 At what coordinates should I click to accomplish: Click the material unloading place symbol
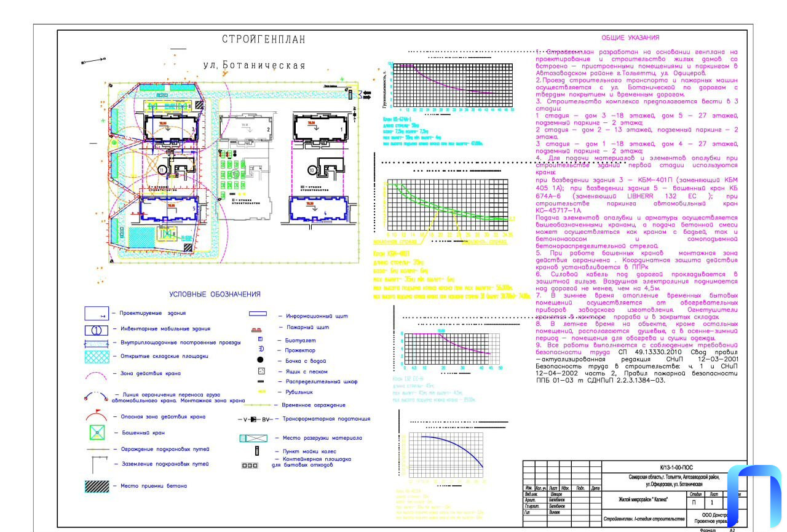[254, 438]
